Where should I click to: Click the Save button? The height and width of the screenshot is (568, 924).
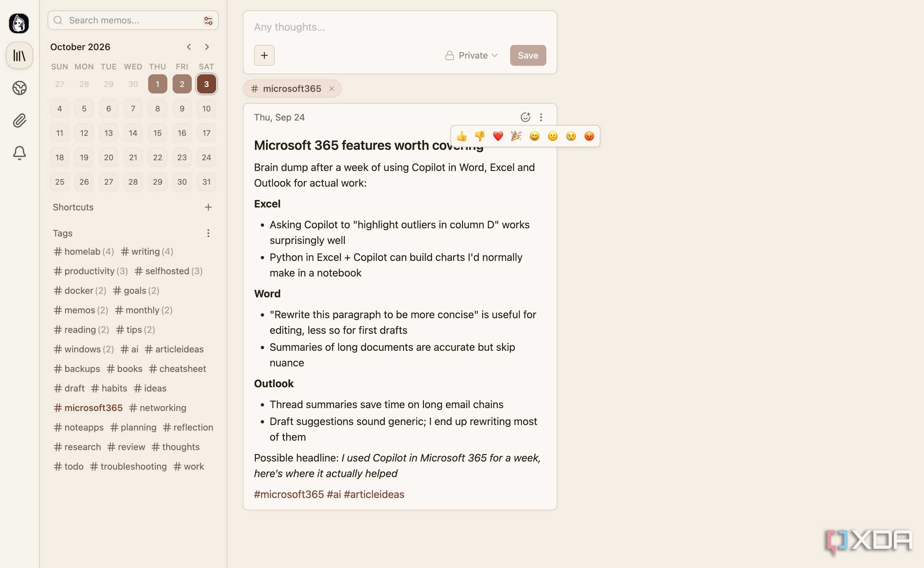(x=528, y=56)
